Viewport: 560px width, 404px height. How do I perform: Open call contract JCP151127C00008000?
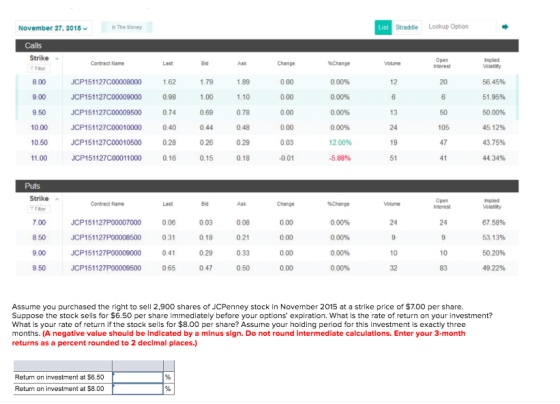106,82
